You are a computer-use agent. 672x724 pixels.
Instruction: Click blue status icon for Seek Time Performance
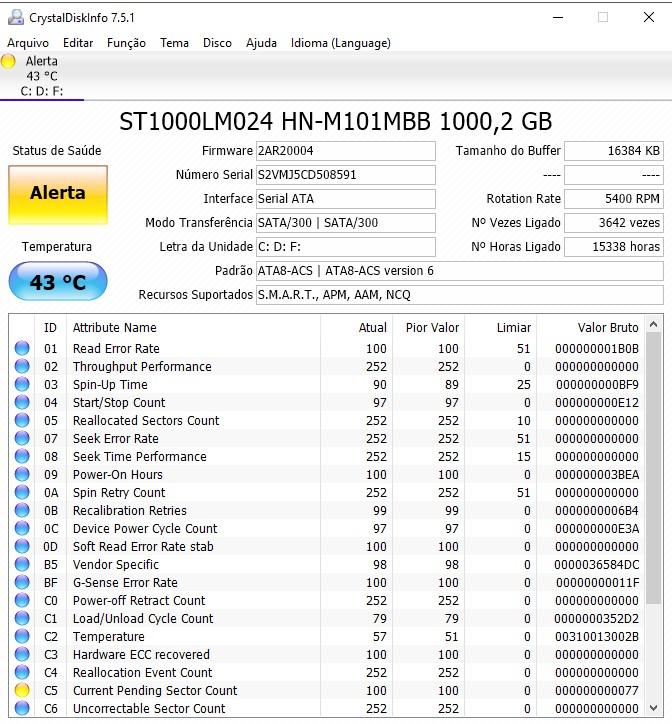pyautogui.click(x=22, y=457)
